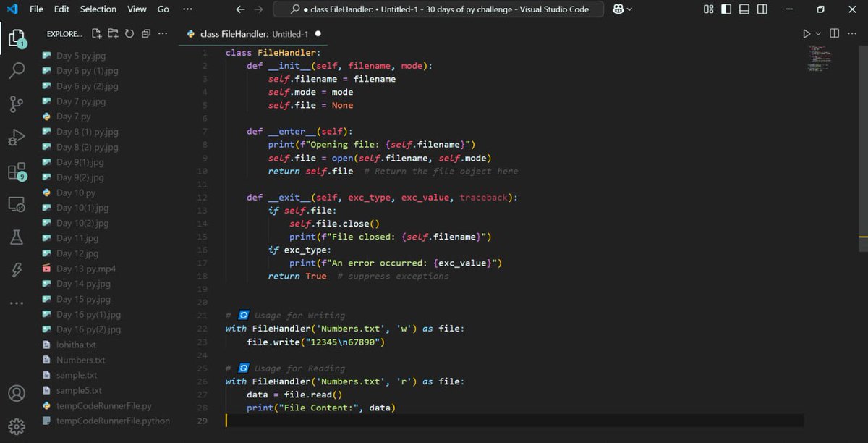This screenshot has width=868, height=443.
Task: Close the unsaved Untitled-1 tab dot
Action: pyautogui.click(x=318, y=34)
